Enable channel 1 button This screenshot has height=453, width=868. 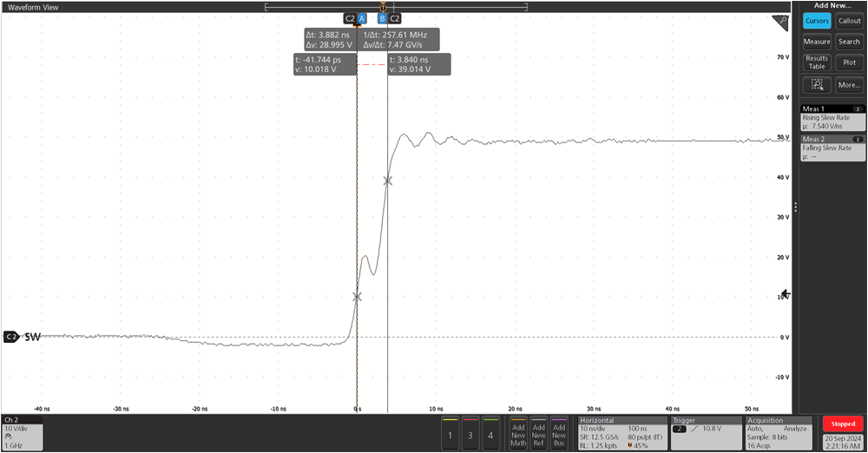(450, 434)
